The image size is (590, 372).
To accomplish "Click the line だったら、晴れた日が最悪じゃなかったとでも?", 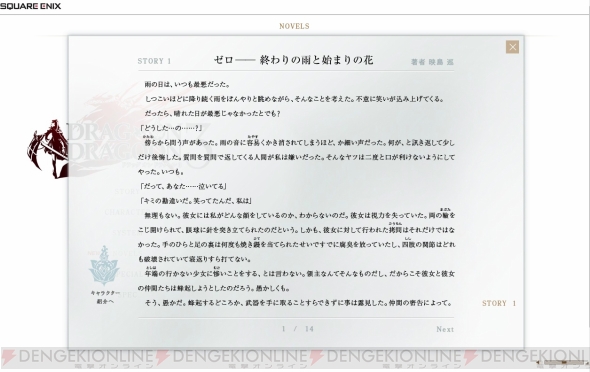I will coord(213,113).
